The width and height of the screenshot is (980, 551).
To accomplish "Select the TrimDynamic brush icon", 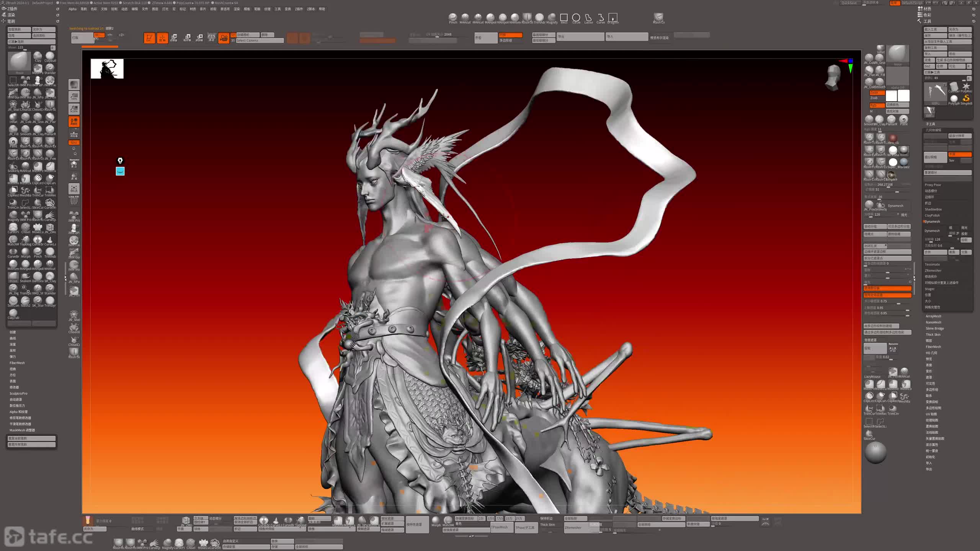I will 50,302.
